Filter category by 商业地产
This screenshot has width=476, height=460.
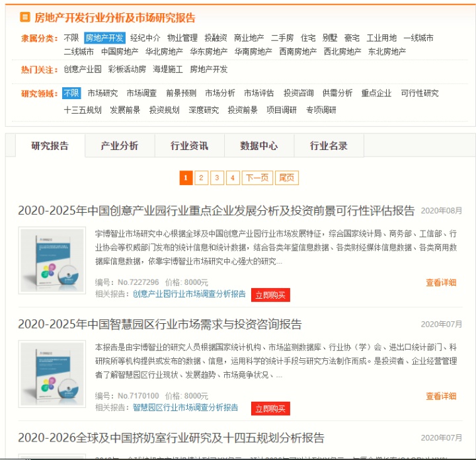pyautogui.click(x=249, y=38)
